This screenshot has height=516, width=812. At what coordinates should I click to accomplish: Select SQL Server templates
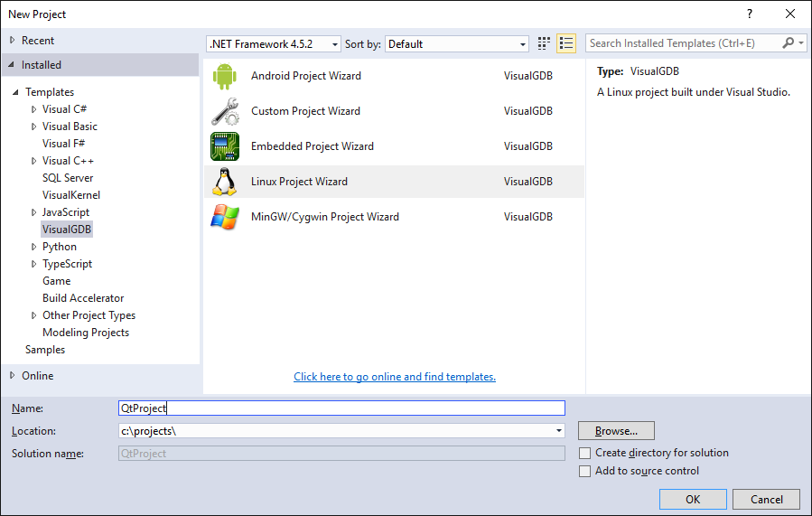click(x=68, y=178)
